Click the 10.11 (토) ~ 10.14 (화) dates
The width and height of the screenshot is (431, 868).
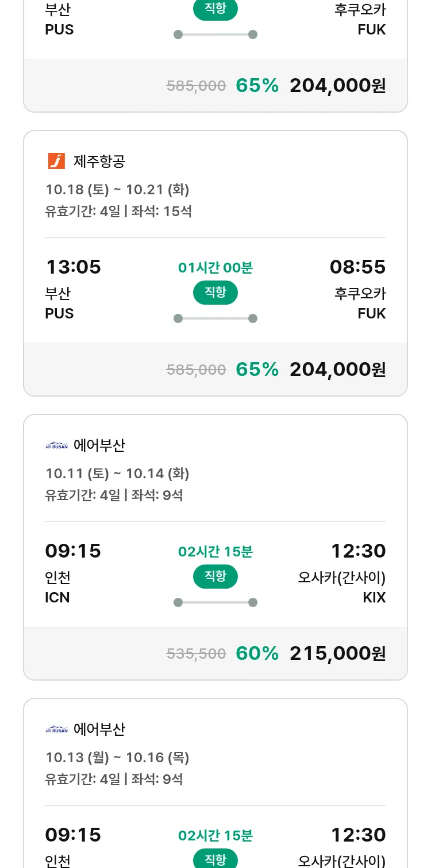117,473
